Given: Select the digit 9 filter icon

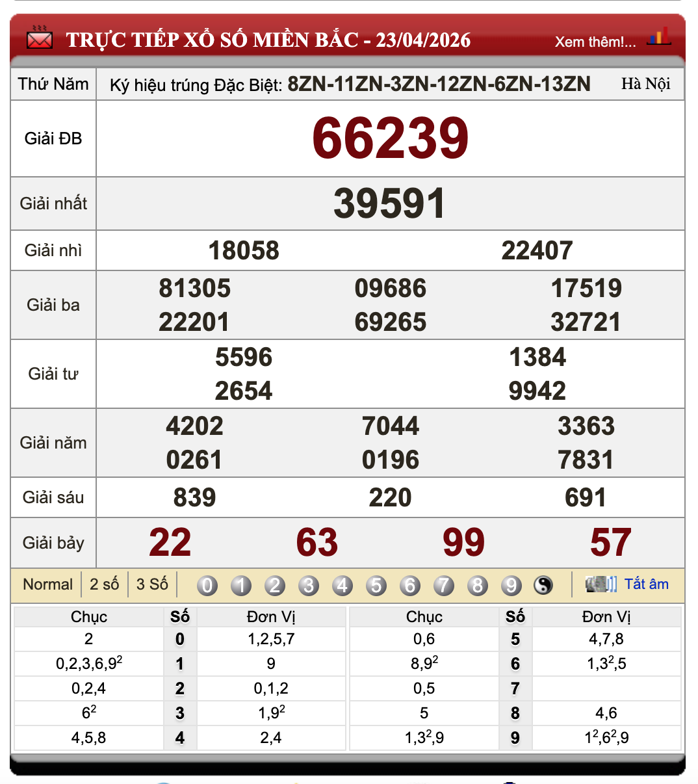Looking at the screenshot, I should pyautogui.click(x=511, y=585).
